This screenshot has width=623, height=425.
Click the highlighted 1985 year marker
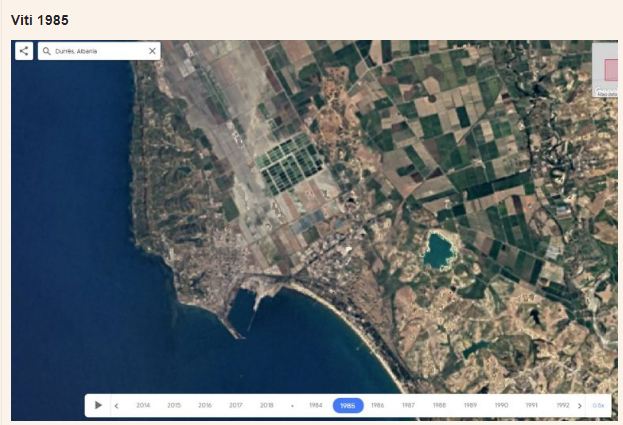tap(347, 405)
